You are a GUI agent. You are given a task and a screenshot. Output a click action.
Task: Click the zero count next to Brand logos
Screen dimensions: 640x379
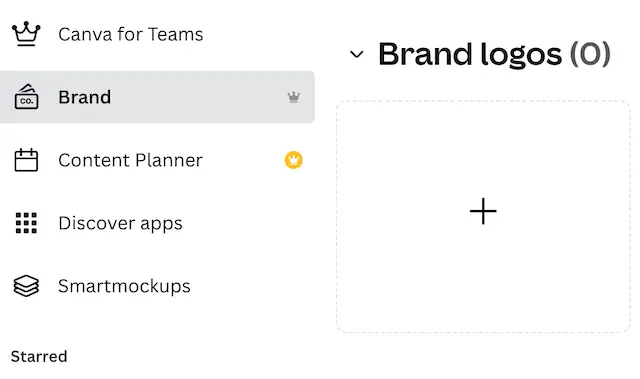point(590,54)
